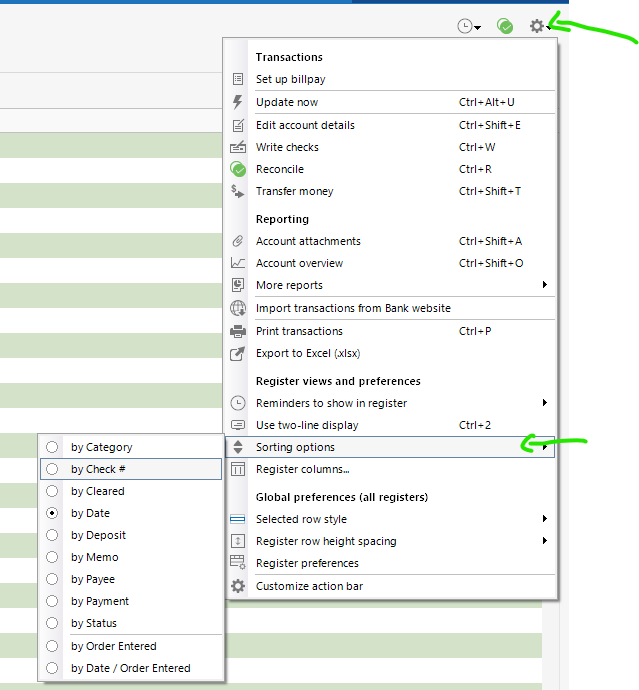
Task: Click the Set up billpay list icon
Action: tap(238, 79)
